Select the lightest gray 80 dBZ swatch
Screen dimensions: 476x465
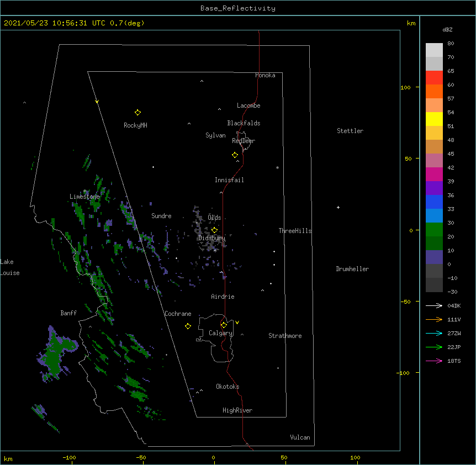[434, 50]
